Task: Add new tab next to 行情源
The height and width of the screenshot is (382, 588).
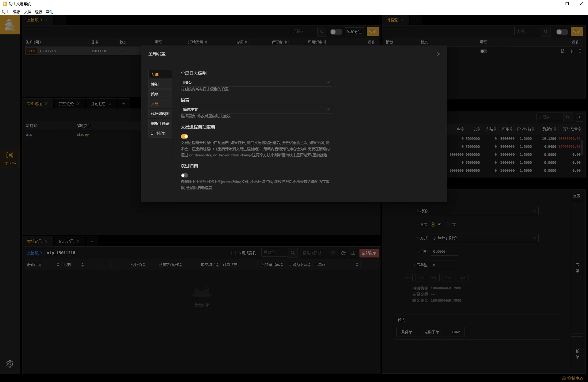Action: (416, 20)
